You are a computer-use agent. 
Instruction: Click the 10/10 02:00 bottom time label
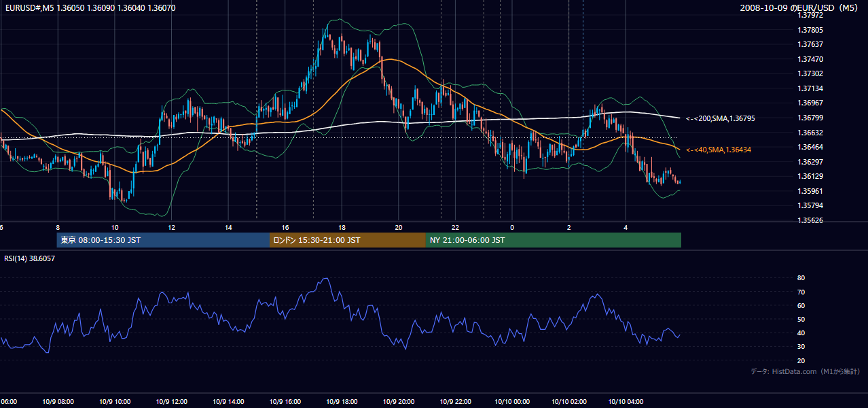[x=568, y=401]
